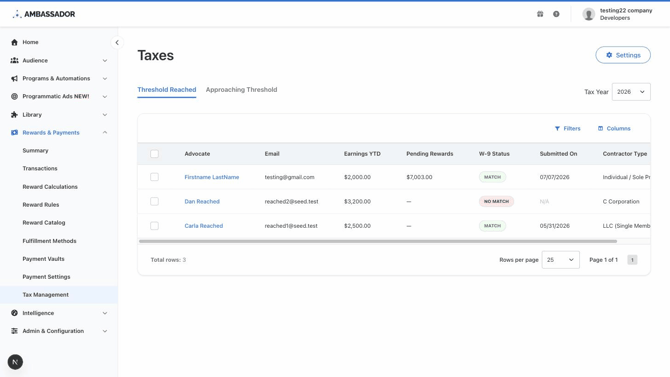Check the Dan Reached row checkbox
This screenshot has width=670, height=377.
pyautogui.click(x=154, y=201)
